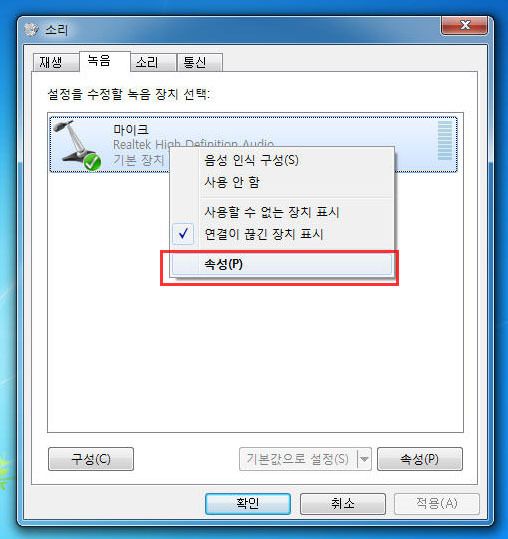Image resolution: width=508 pixels, height=539 pixels.
Task: Click the green default-device checkmark badge
Action: [92, 162]
